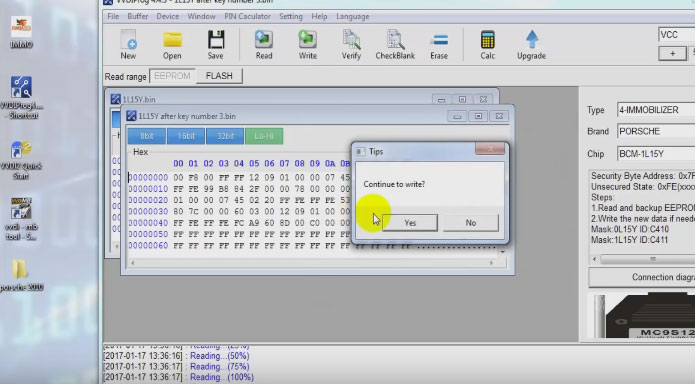
Task: Open the Brand dropdown PORSCHE
Action: coord(656,131)
